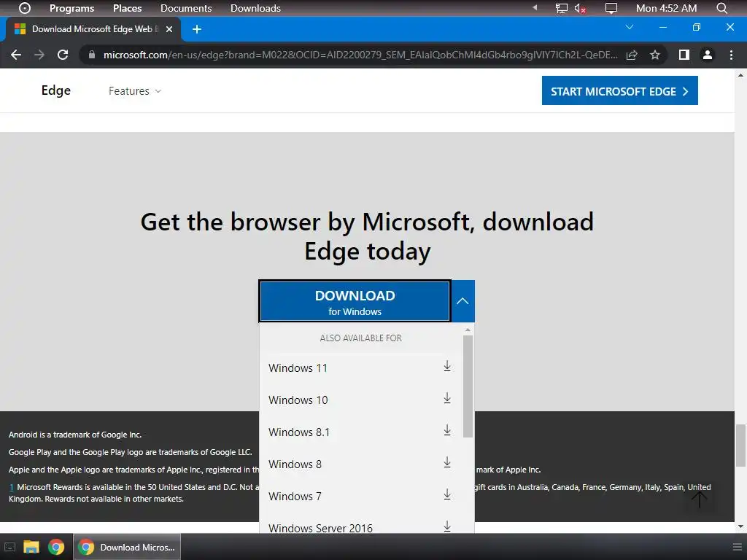Click the browser back arrow
This screenshot has width=747, height=560.
click(16, 55)
